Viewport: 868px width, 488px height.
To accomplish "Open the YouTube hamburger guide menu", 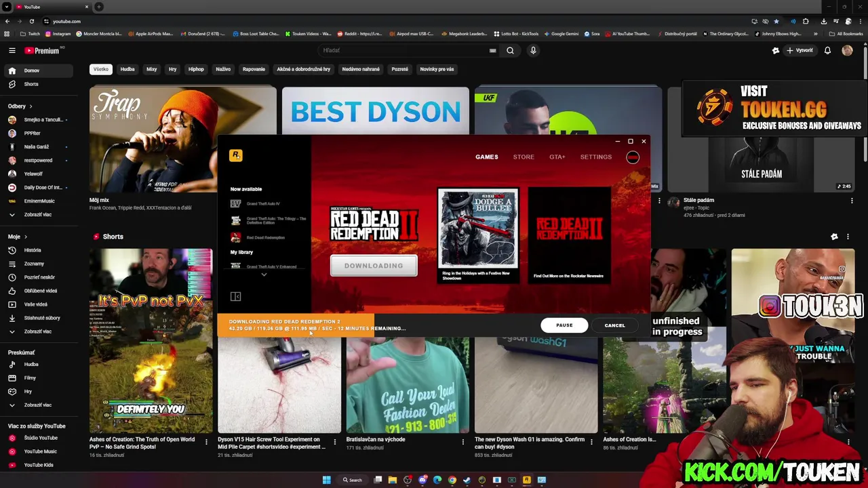I will (12, 50).
